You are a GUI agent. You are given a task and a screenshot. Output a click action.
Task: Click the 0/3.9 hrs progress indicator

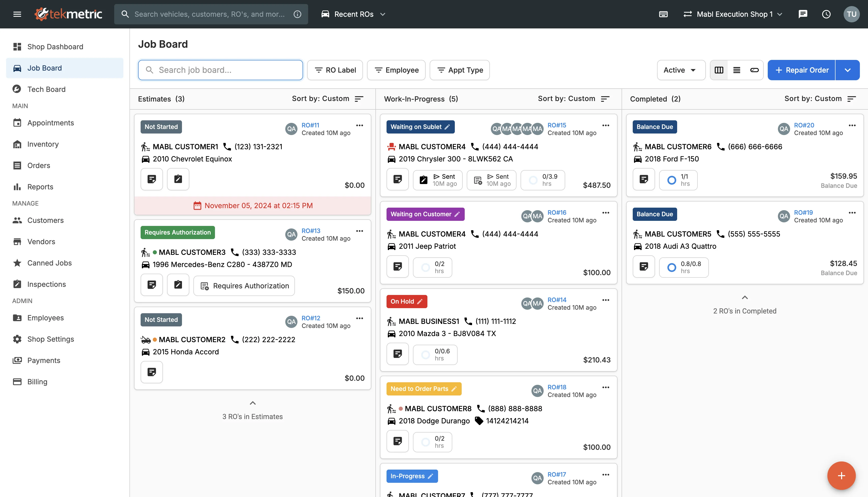point(543,180)
